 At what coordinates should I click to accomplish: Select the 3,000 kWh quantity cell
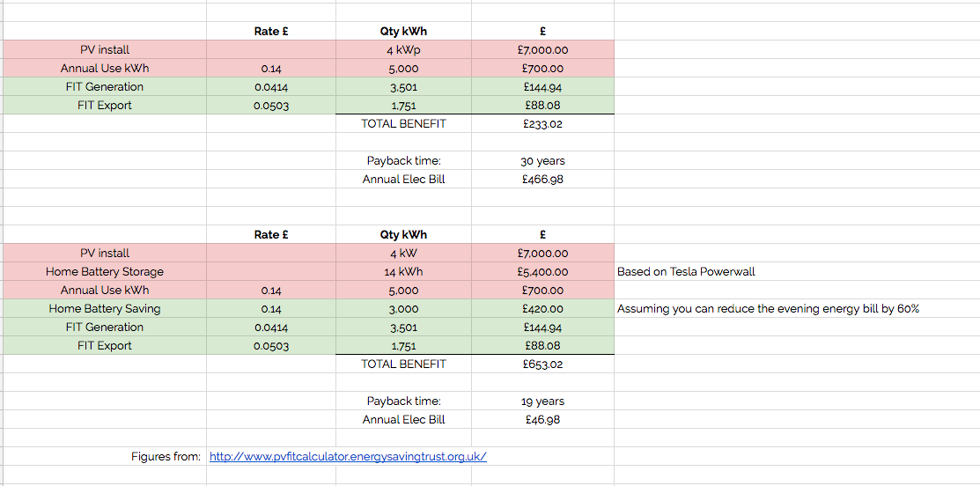coord(403,309)
